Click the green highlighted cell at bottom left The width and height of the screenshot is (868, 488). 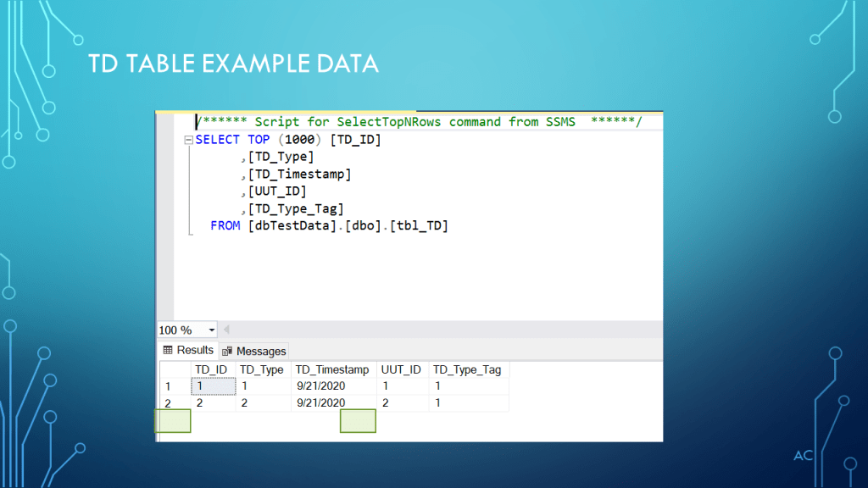[173, 420]
